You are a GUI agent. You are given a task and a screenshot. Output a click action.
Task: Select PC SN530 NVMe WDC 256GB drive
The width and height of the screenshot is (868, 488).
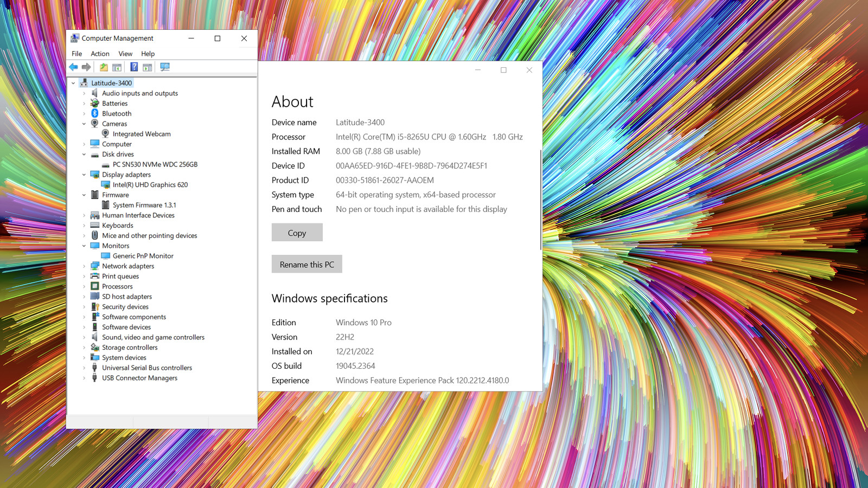coord(155,164)
